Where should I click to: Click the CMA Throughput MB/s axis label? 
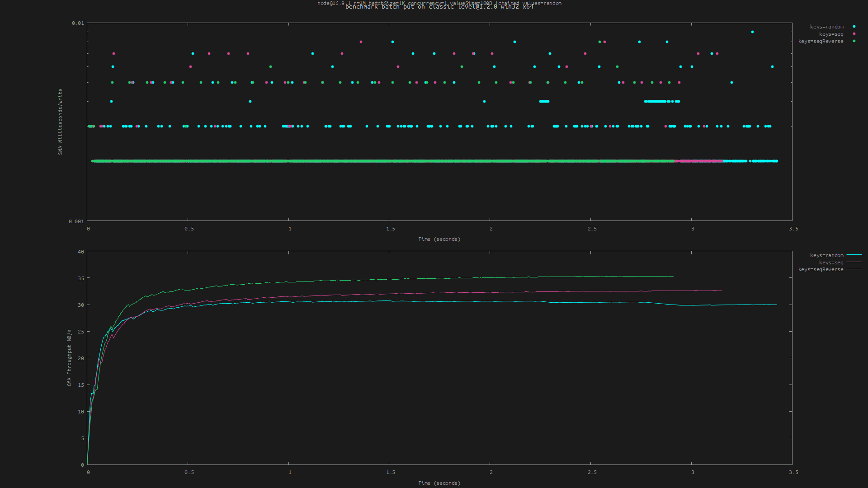69,357
